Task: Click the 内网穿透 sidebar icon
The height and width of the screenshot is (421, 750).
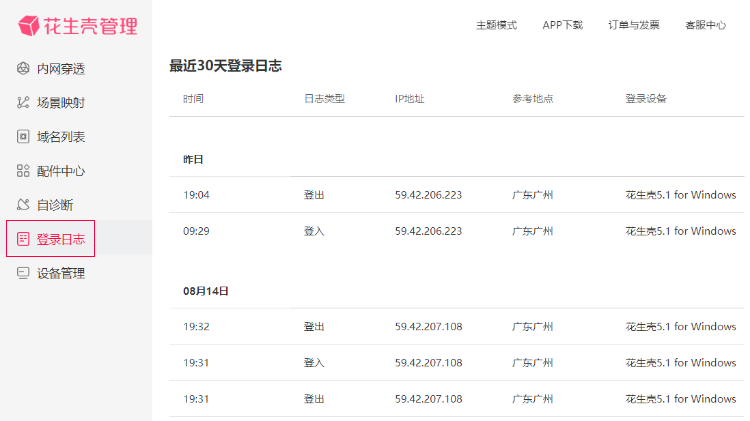Action: (x=23, y=68)
